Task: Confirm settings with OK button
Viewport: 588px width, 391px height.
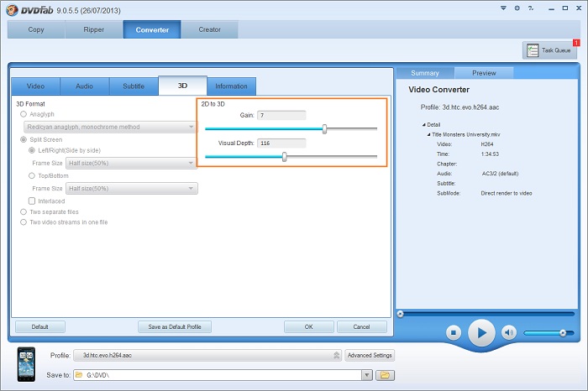Action: 308,326
